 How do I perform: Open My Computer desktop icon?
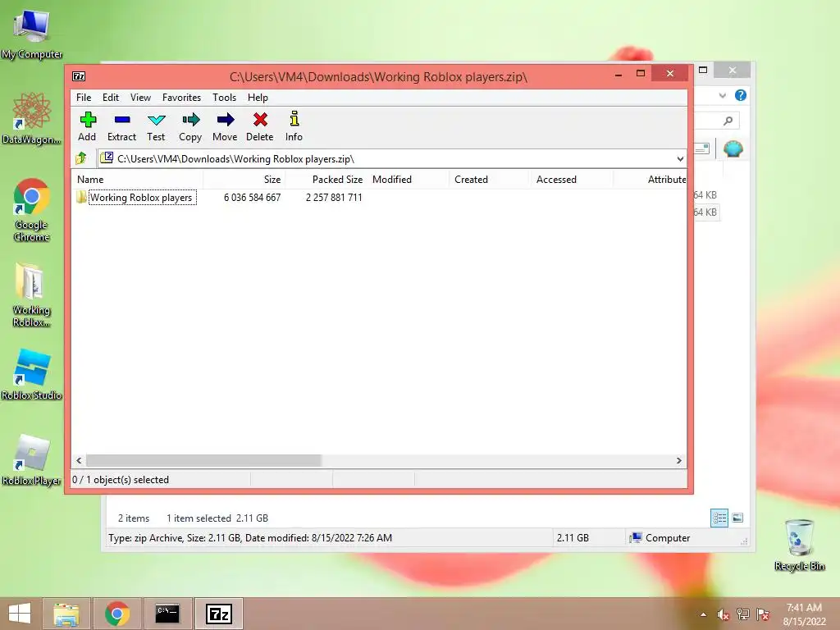point(32,34)
